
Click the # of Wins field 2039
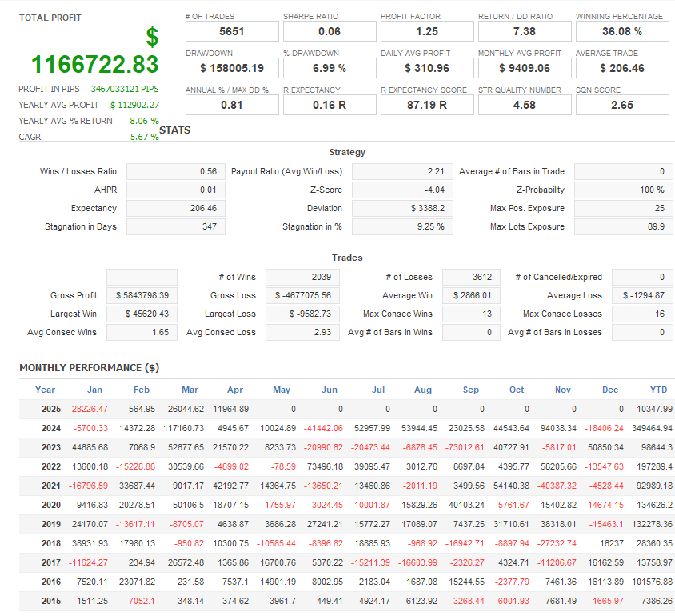[x=302, y=278]
